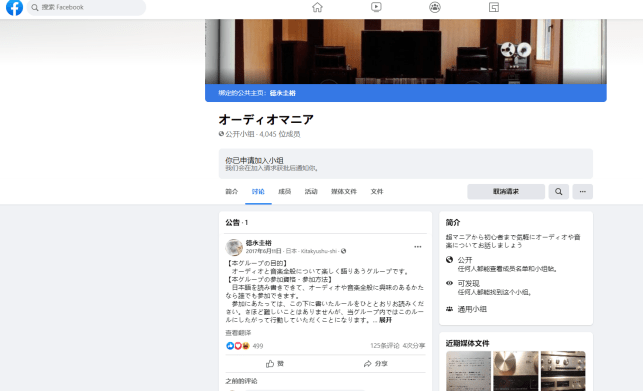
Task: Open the first recent media thumbnail
Action: [x=468, y=371]
